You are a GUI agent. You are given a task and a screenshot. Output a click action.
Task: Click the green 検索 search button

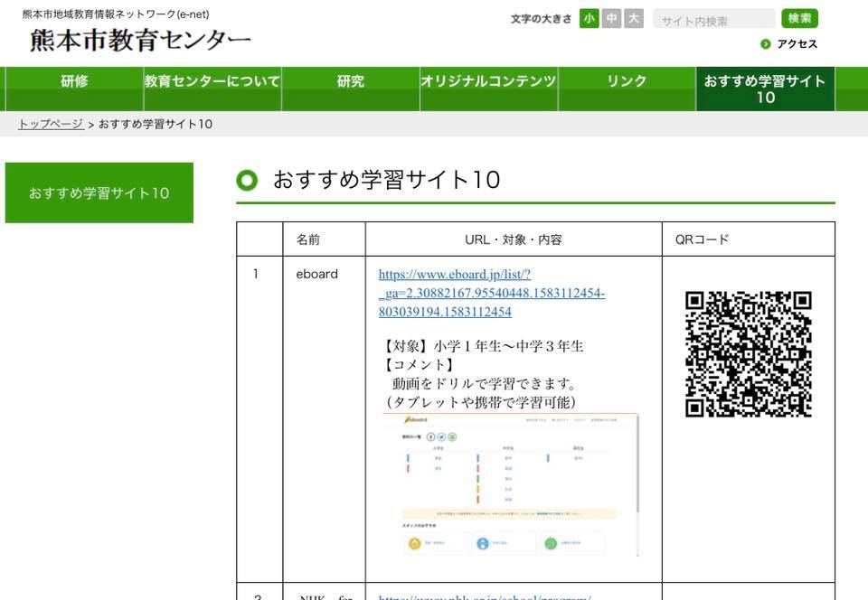799,19
